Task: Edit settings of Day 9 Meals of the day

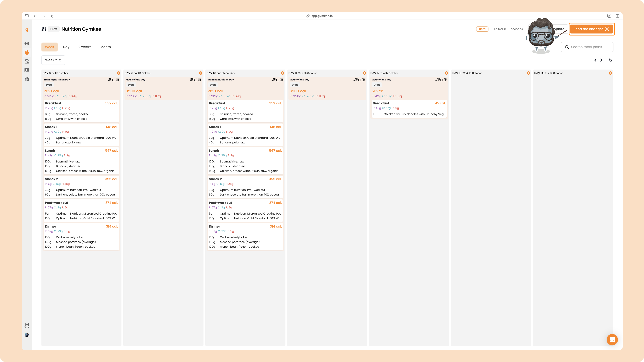Action: [x=191, y=80]
